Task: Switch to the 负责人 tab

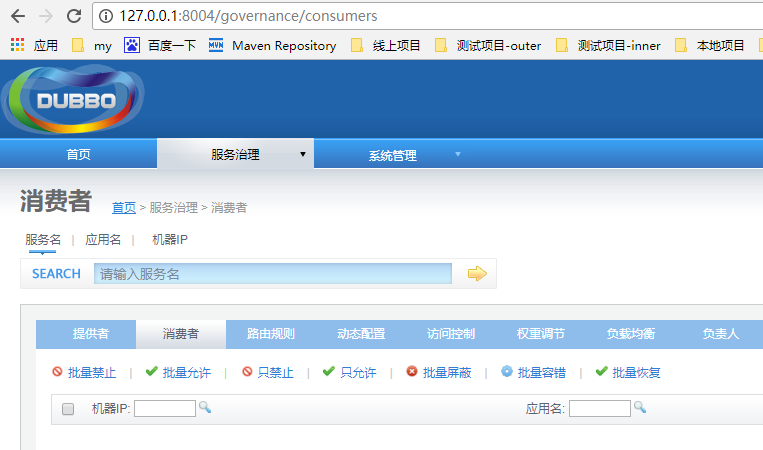Action: coord(721,334)
